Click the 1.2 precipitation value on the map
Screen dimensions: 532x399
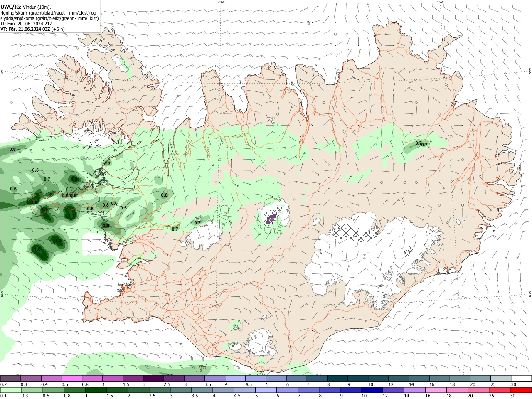(x=58, y=241)
